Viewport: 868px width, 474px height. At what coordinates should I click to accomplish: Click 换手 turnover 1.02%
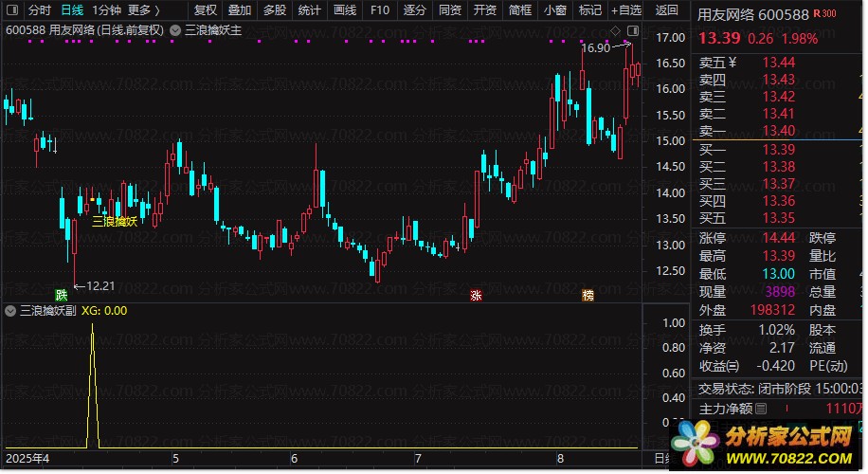[x=776, y=331]
